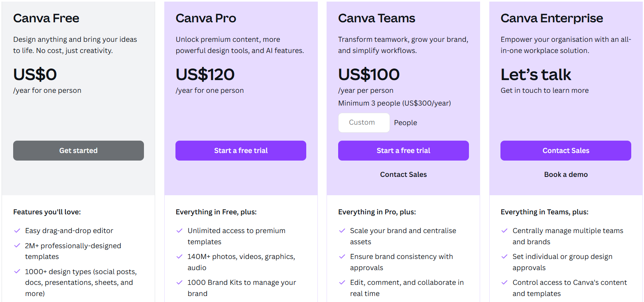
Task: Start a free trial for Canva Pro
Action: pos(241,151)
